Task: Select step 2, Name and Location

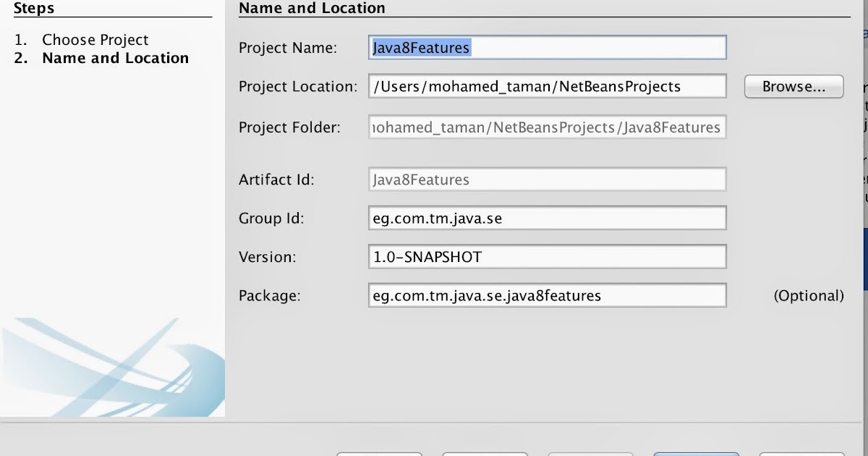Action: point(114,58)
